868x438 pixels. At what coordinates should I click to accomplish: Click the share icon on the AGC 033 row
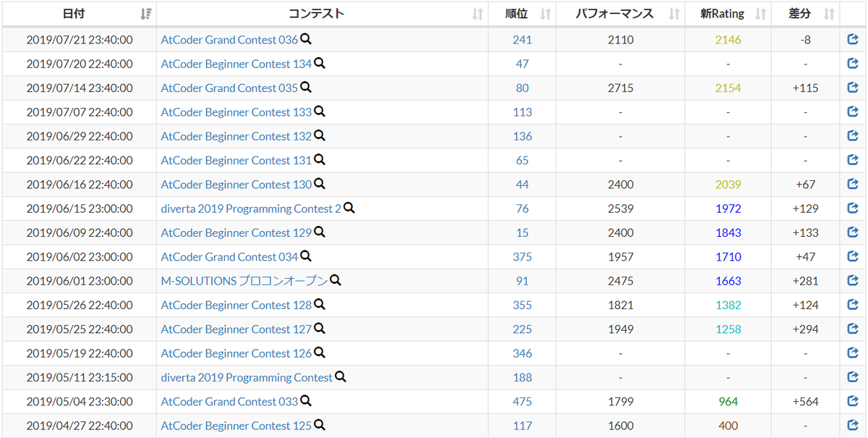coord(853,401)
